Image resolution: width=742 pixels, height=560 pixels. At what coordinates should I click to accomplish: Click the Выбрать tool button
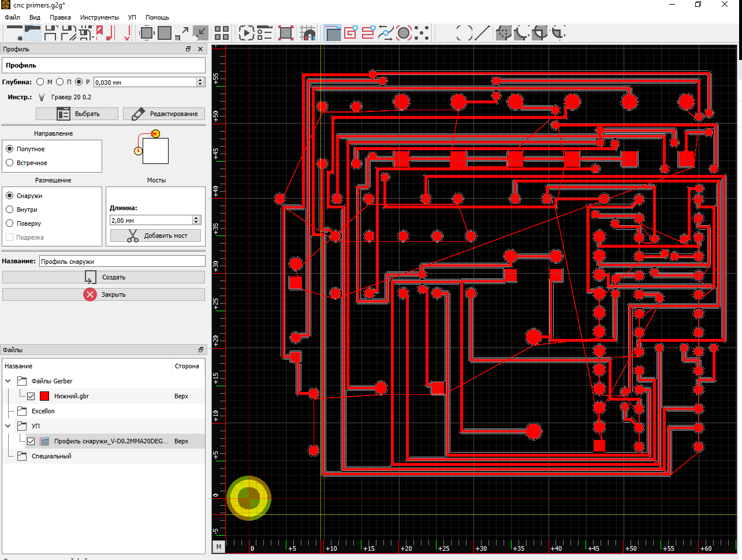(77, 114)
